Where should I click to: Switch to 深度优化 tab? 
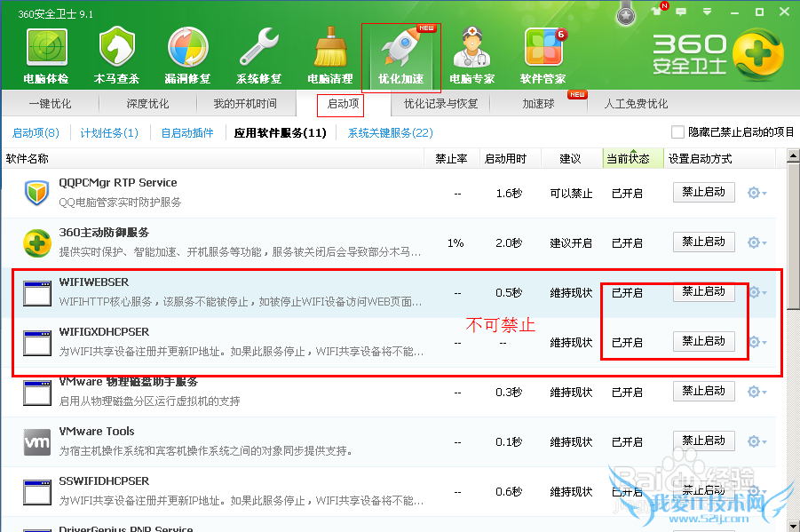click(x=147, y=104)
